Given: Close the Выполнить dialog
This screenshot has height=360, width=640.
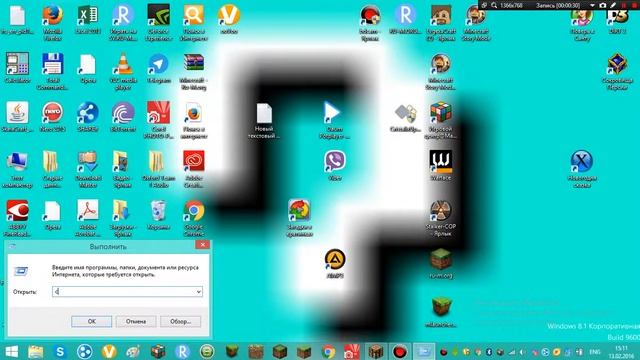Looking at the screenshot, I should coord(202,244).
